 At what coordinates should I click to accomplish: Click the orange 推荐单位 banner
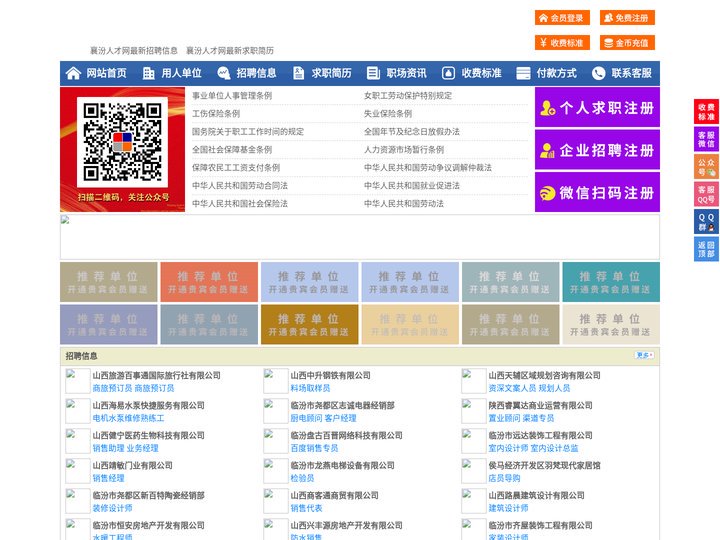(x=209, y=282)
